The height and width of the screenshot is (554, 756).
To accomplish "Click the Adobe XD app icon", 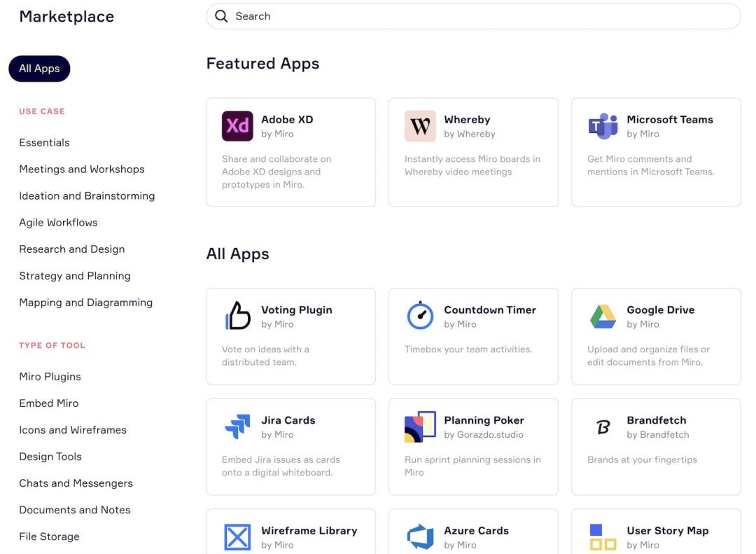I will pyautogui.click(x=237, y=126).
